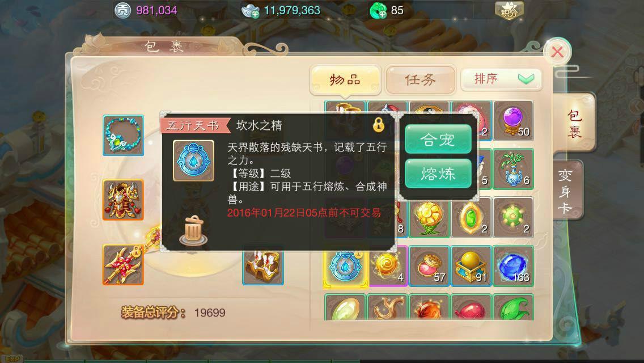This screenshot has width=644, height=363.
Task: Switch to the 物品 tab
Action: [x=345, y=79]
